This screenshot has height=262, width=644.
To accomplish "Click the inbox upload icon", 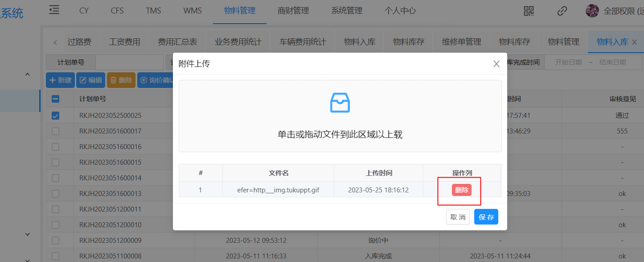I will 340,103.
